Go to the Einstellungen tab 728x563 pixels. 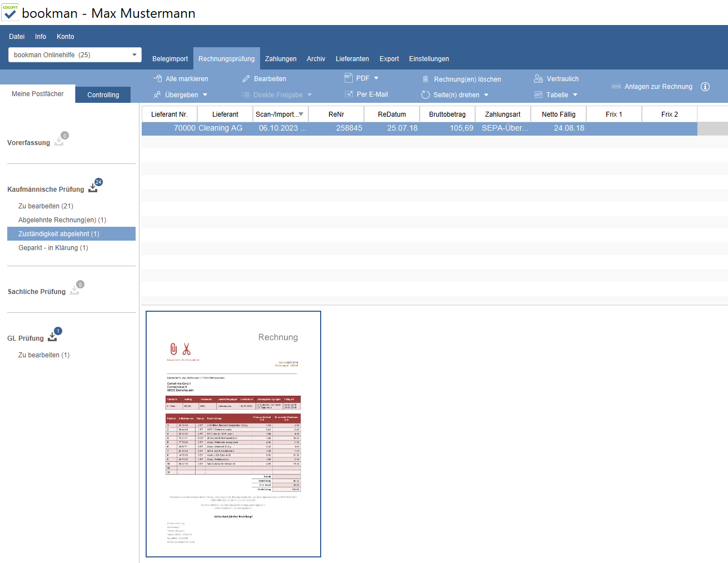click(429, 59)
